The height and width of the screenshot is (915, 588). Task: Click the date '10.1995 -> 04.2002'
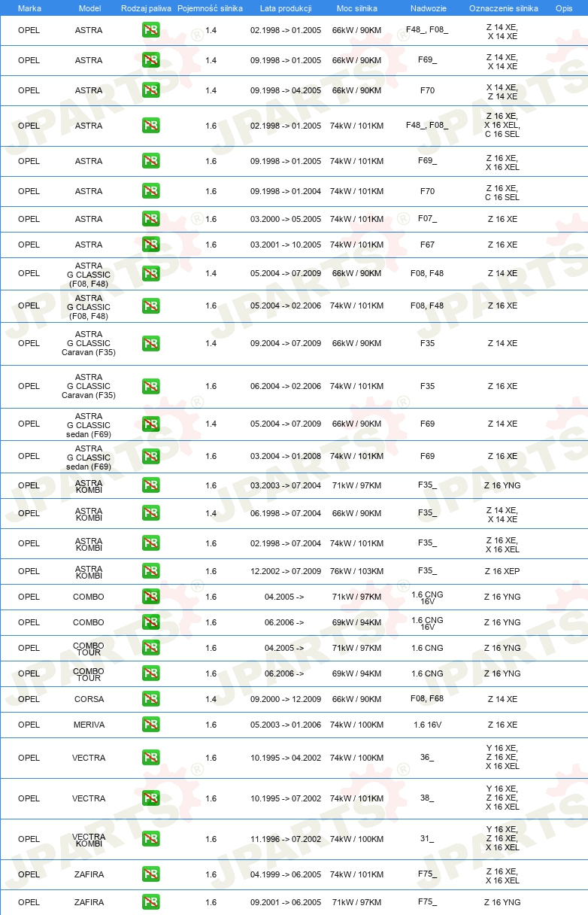[286, 758]
